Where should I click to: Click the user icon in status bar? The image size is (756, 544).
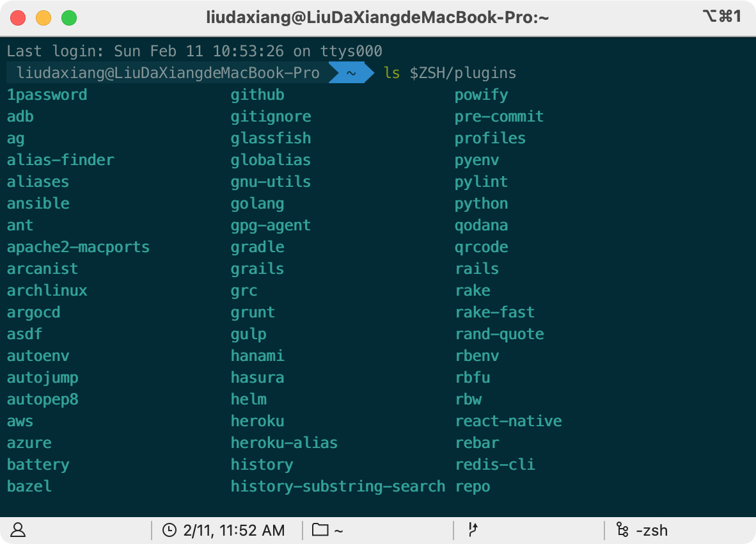[x=18, y=530]
